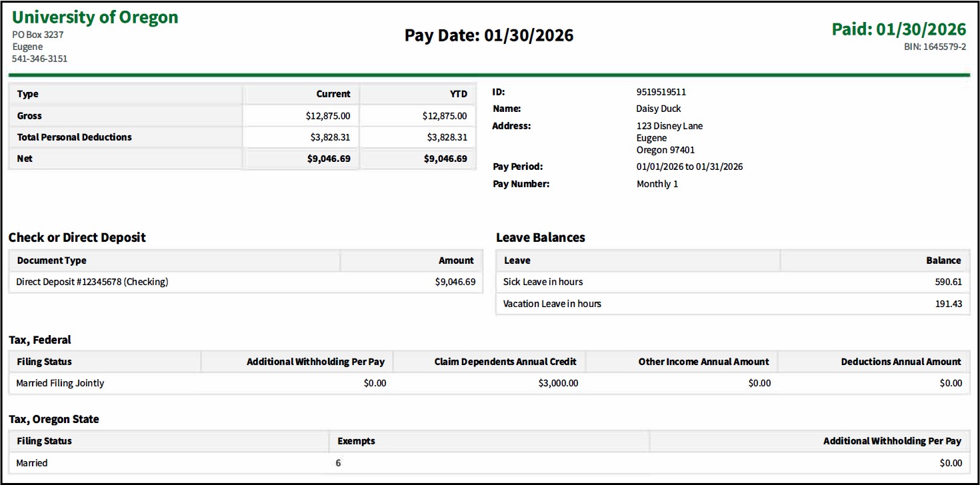Viewport: 980px width, 485px height.
Task: Click the "BIN: 1645579-2" reference
Action: click(x=935, y=47)
